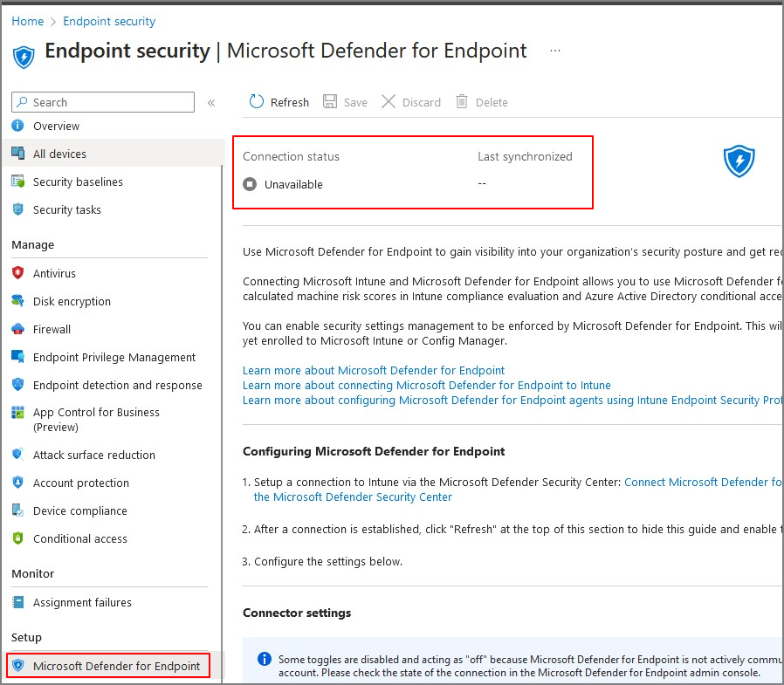
Task: Click the Overview info icon in sidebar
Action: pyautogui.click(x=17, y=126)
